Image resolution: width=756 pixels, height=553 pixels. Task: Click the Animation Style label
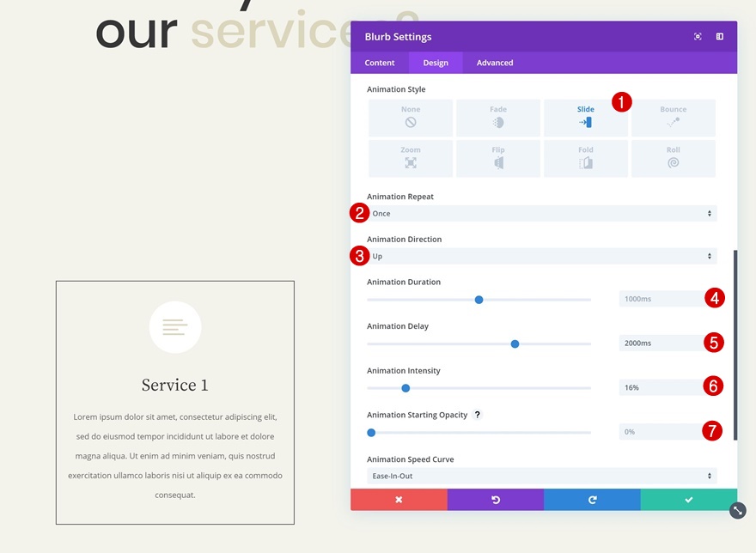[x=396, y=89]
